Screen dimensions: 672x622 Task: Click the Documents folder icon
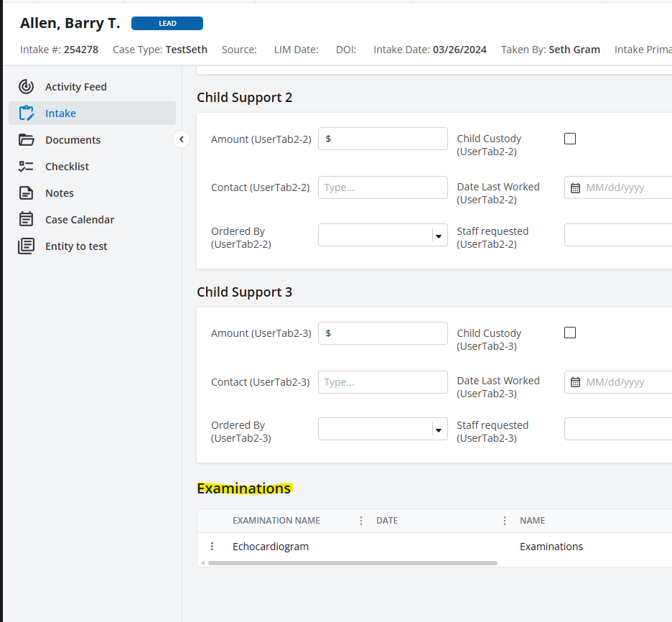tap(26, 140)
